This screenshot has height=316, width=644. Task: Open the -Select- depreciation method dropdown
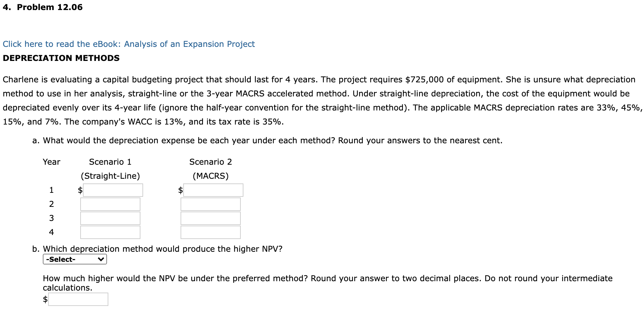pyautogui.click(x=74, y=259)
